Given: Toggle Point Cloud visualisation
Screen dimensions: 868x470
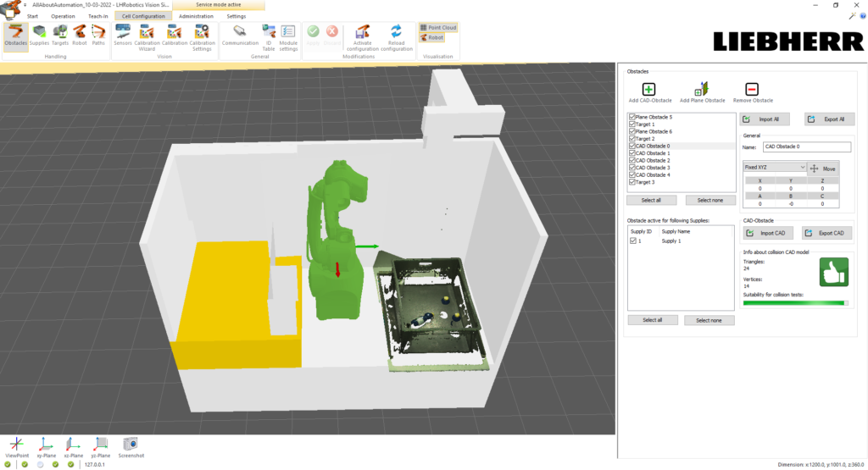Looking at the screenshot, I should pos(438,27).
